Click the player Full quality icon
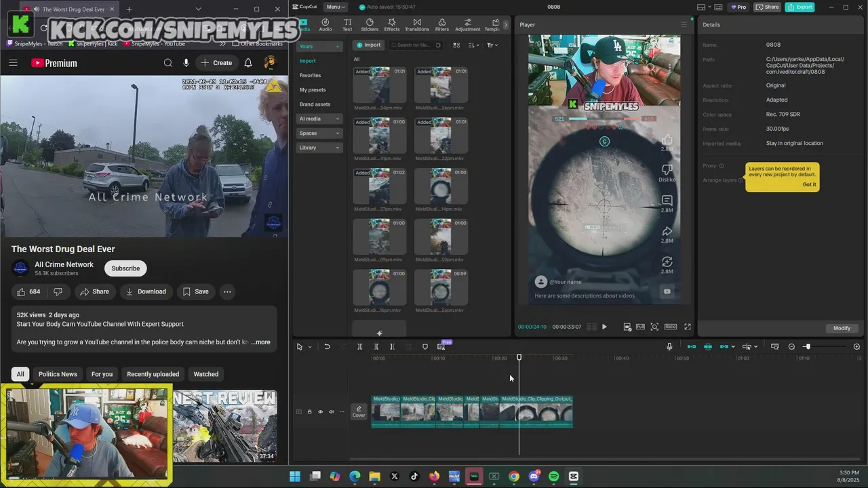The height and width of the screenshot is (488, 868). pos(640,327)
